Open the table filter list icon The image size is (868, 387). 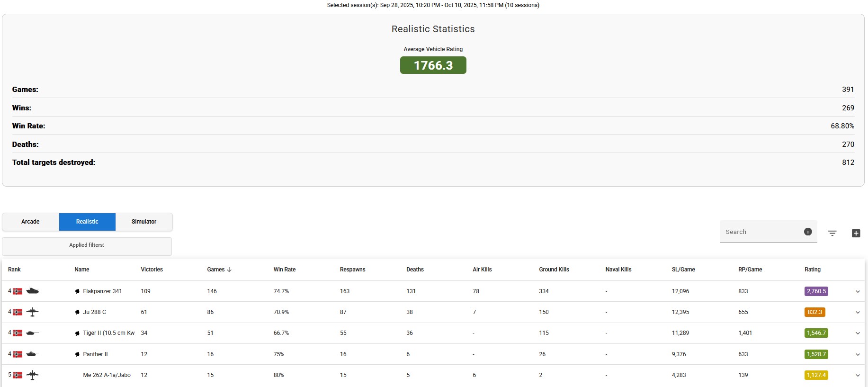click(x=832, y=233)
